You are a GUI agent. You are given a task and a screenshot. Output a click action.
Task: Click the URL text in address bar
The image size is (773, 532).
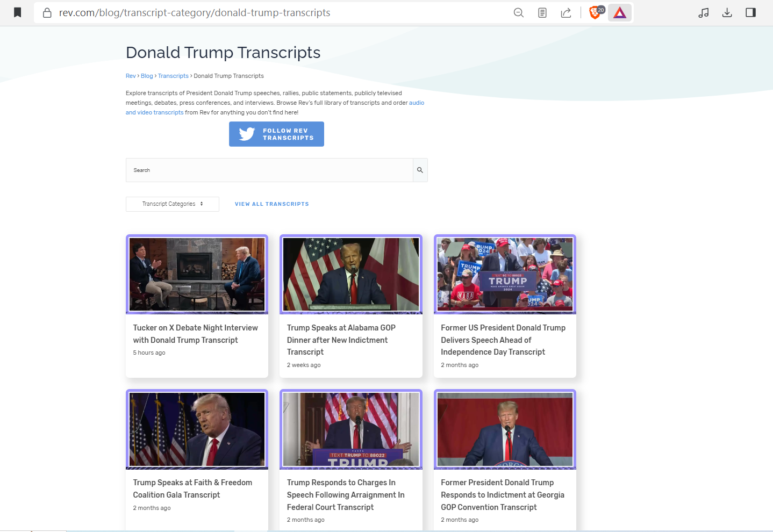195,12
